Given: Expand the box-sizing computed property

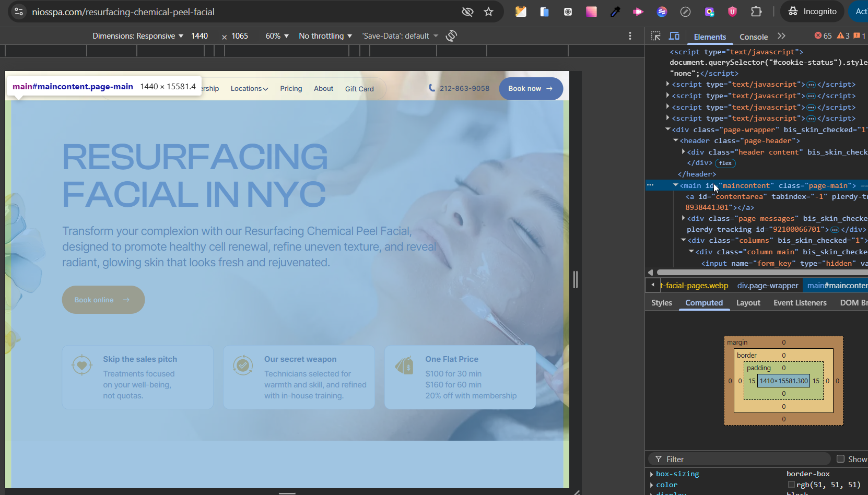Looking at the screenshot, I should pyautogui.click(x=651, y=474).
